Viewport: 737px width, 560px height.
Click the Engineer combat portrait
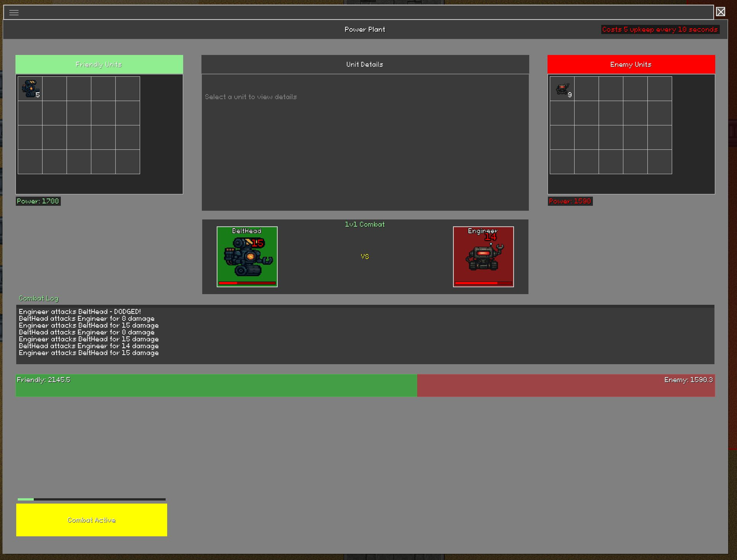tap(483, 256)
